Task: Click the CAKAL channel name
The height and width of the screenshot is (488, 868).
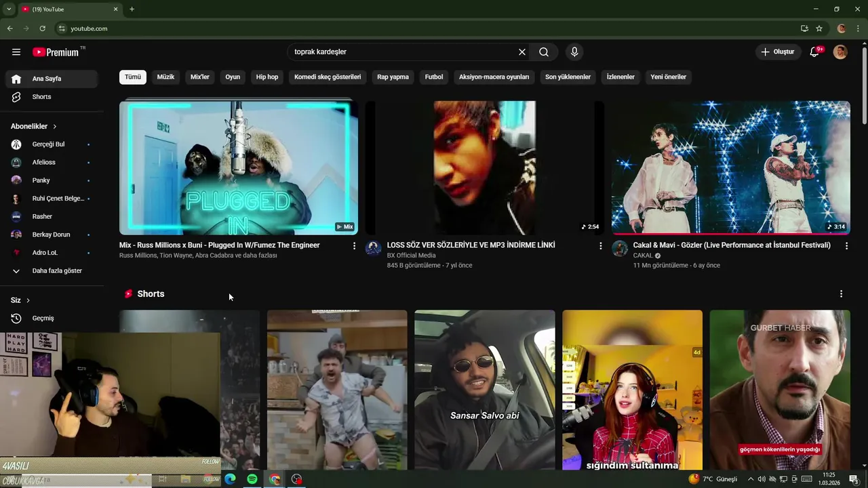Action: (x=643, y=256)
